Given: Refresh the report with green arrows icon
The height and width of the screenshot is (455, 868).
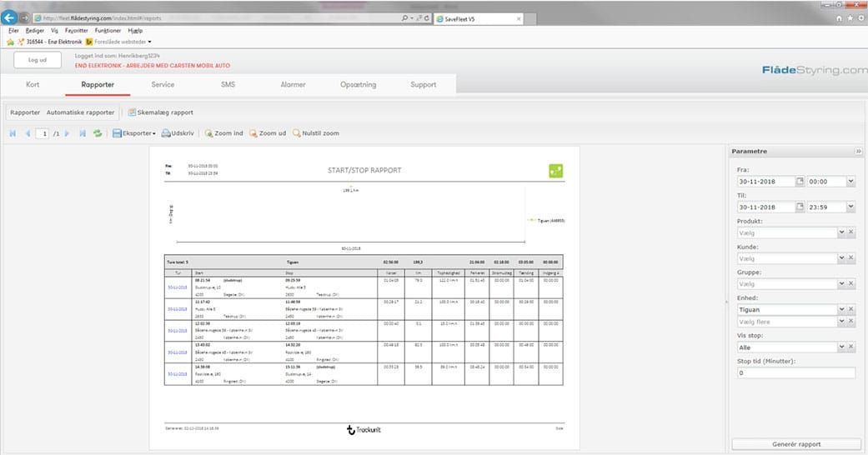Looking at the screenshot, I should [98, 133].
